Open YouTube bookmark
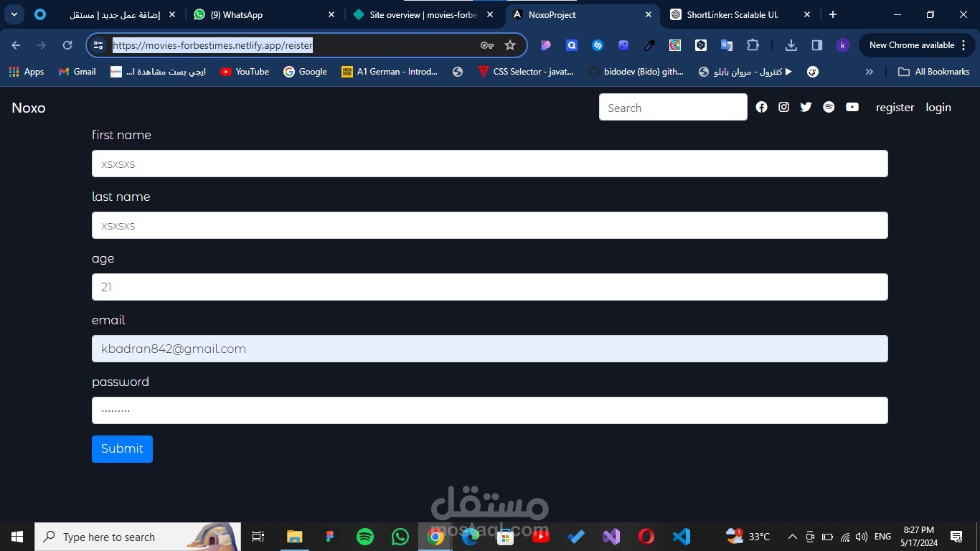The height and width of the screenshot is (551, 980). tap(245, 72)
